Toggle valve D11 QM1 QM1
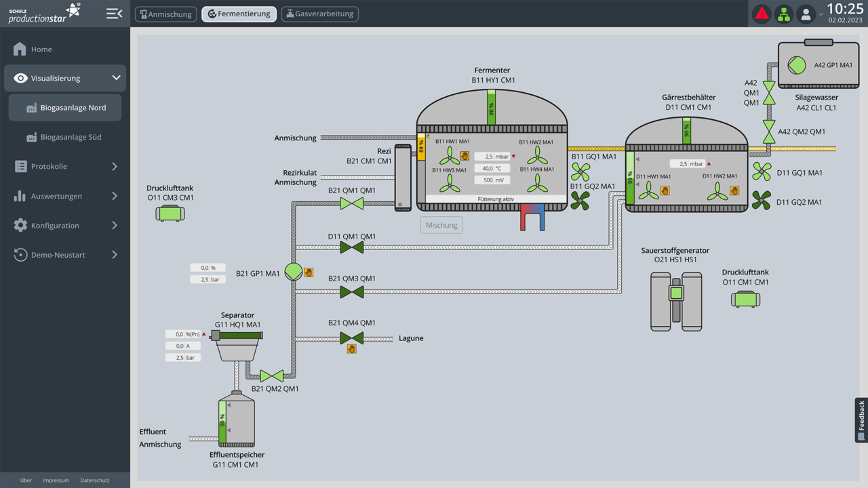This screenshot has width=868, height=488. [351, 248]
